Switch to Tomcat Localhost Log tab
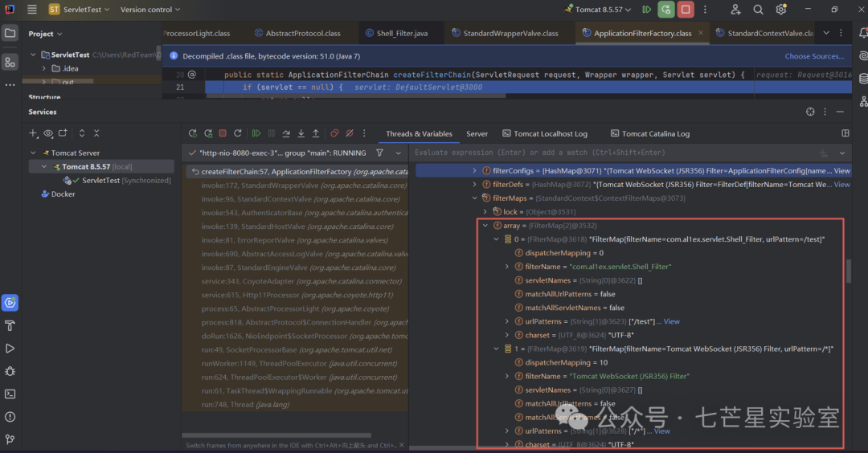The width and height of the screenshot is (868, 453). (x=545, y=134)
